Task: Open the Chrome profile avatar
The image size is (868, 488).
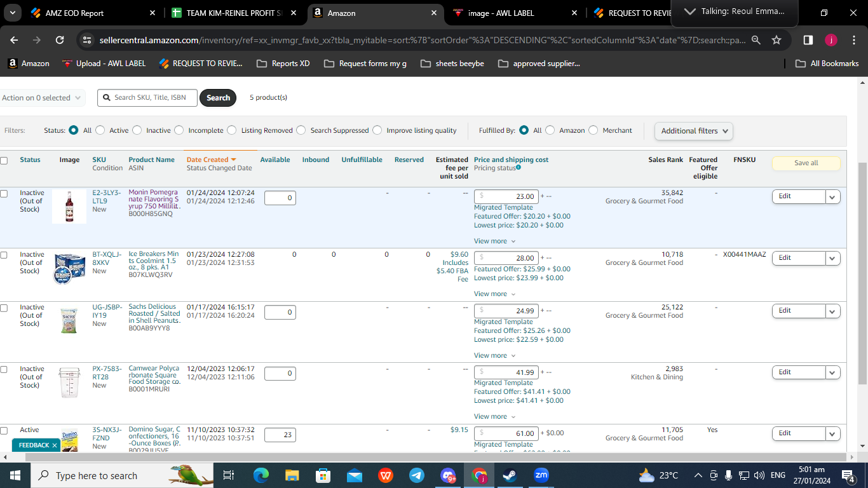Action: [831, 40]
